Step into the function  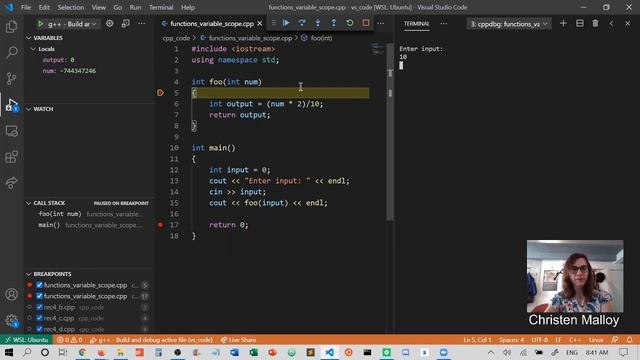tap(318, 23)
